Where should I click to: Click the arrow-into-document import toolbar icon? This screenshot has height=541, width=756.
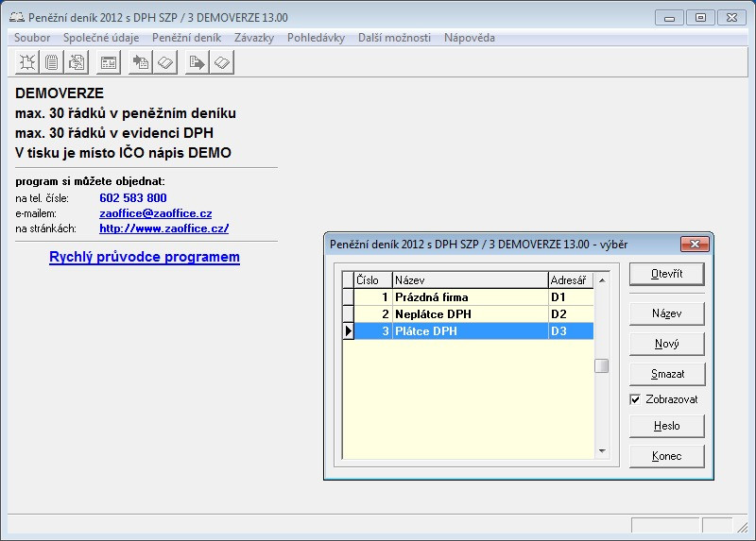coord(141,62)
